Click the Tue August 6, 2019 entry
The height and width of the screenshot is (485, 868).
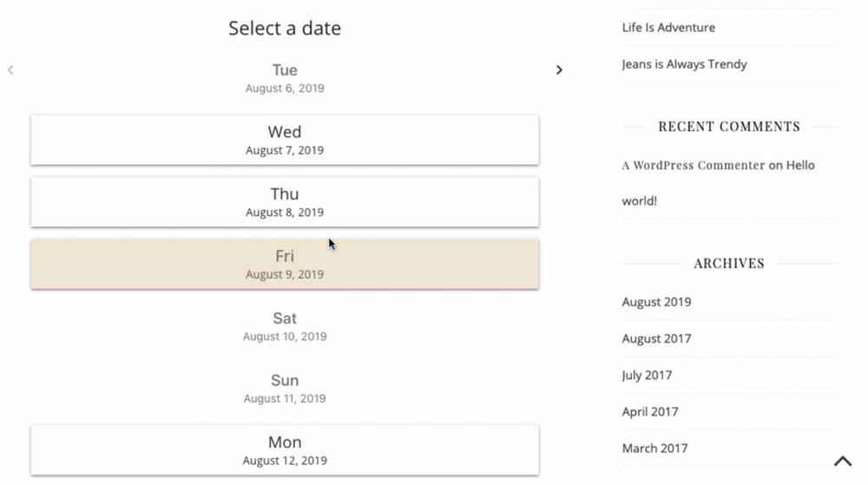point(285,78)
